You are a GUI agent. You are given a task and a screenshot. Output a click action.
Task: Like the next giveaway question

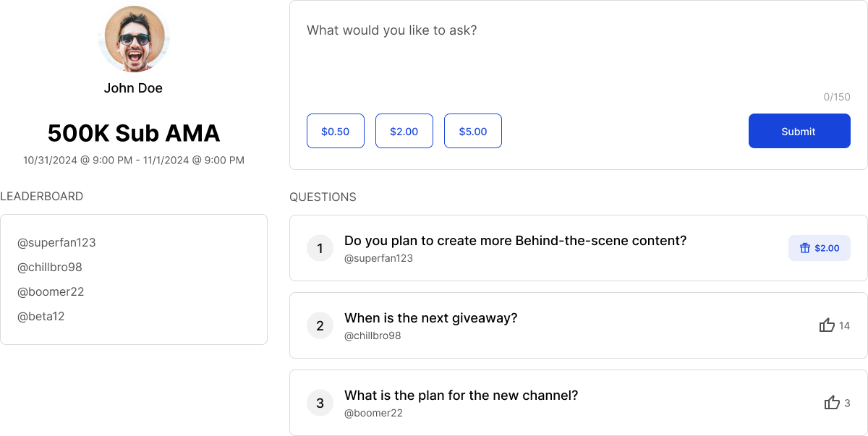point(827,325)
